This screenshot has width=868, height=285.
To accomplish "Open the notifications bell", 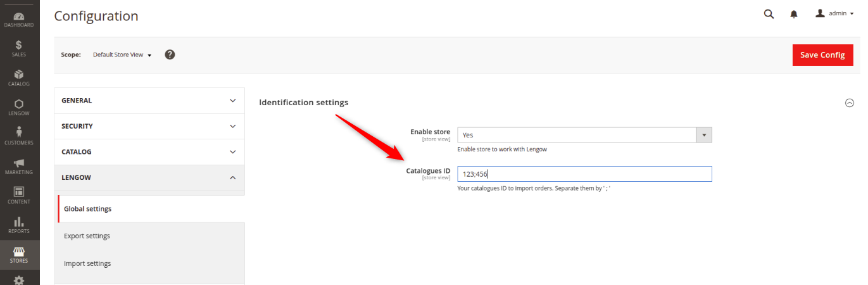I will (x=794, y=14).
